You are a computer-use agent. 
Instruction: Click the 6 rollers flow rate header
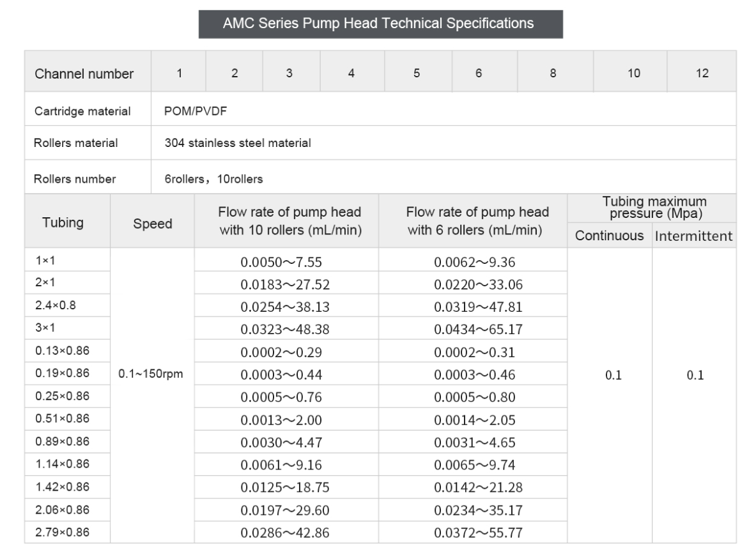click(473, 221)
